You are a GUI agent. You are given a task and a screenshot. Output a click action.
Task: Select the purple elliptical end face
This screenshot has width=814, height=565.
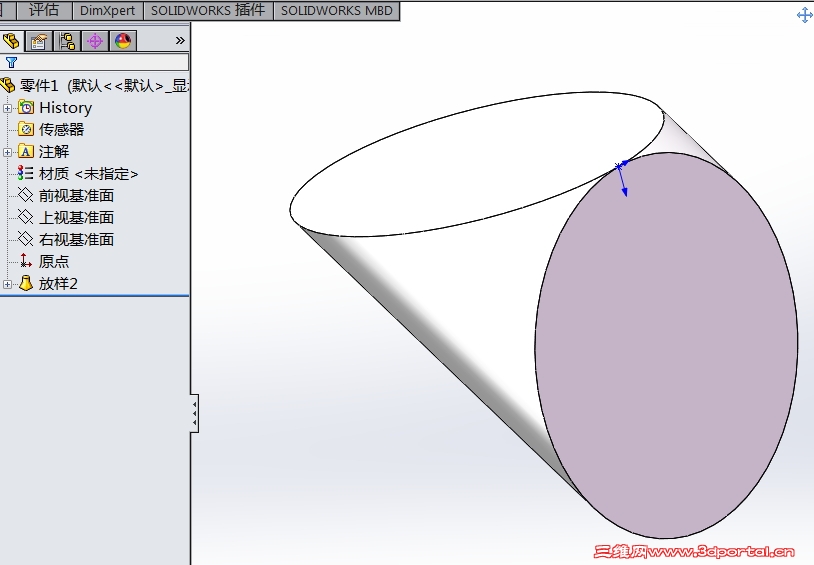tap(667, 345)
